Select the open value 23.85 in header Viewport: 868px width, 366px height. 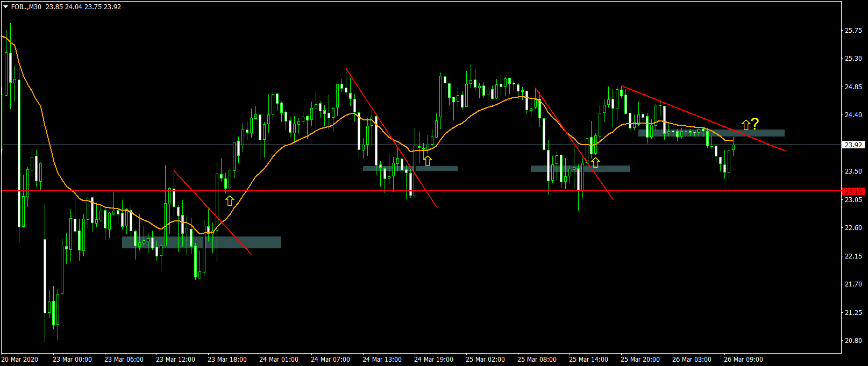pyautogui.click(x=54, y=7)
